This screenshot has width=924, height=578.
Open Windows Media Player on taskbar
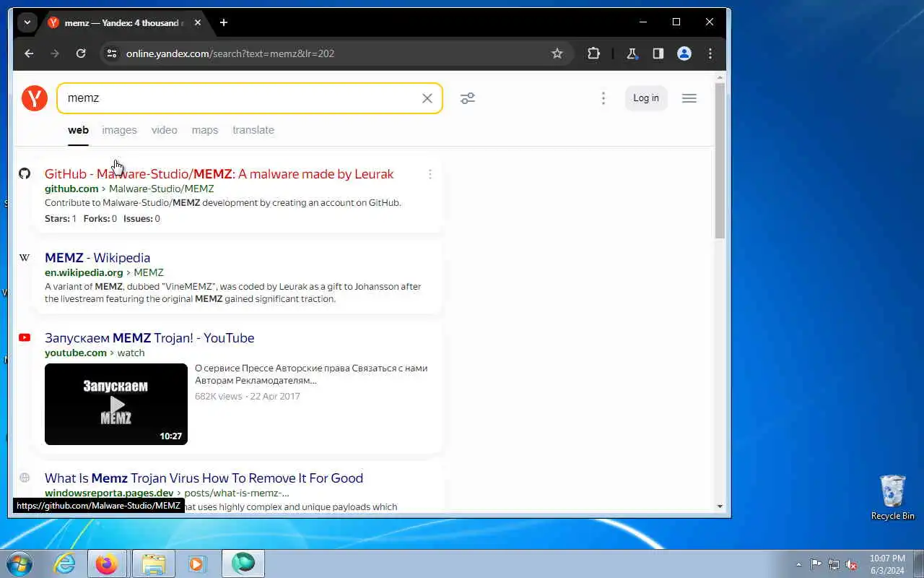(197, 564)
